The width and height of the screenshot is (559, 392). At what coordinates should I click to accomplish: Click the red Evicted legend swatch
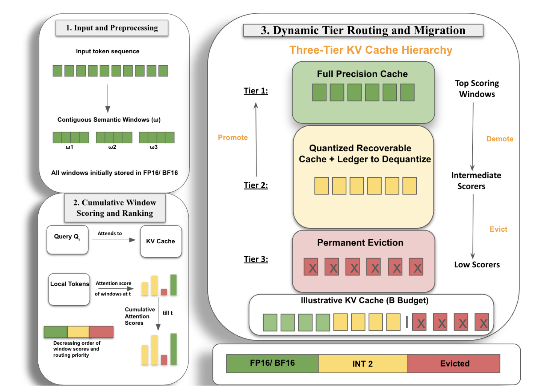[454, 363]
